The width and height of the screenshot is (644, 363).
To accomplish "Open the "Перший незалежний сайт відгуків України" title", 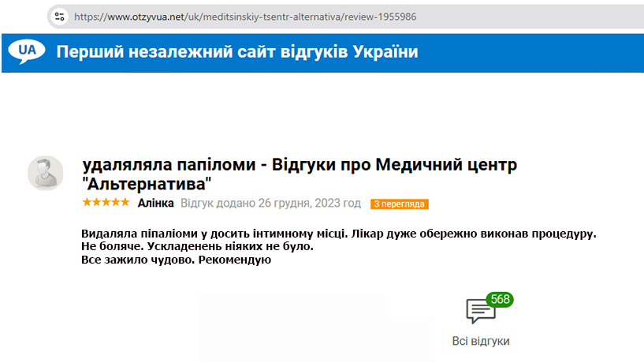I will [236, 52].
